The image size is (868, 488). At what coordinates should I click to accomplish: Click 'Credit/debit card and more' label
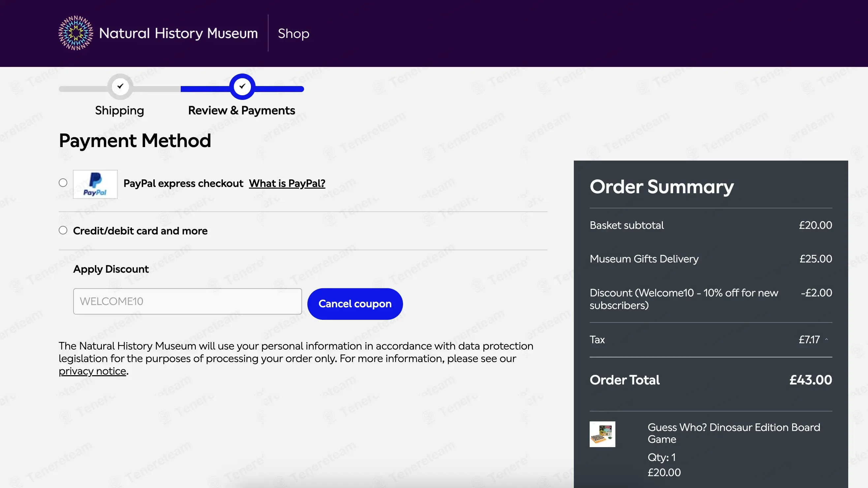click(140, 231)
